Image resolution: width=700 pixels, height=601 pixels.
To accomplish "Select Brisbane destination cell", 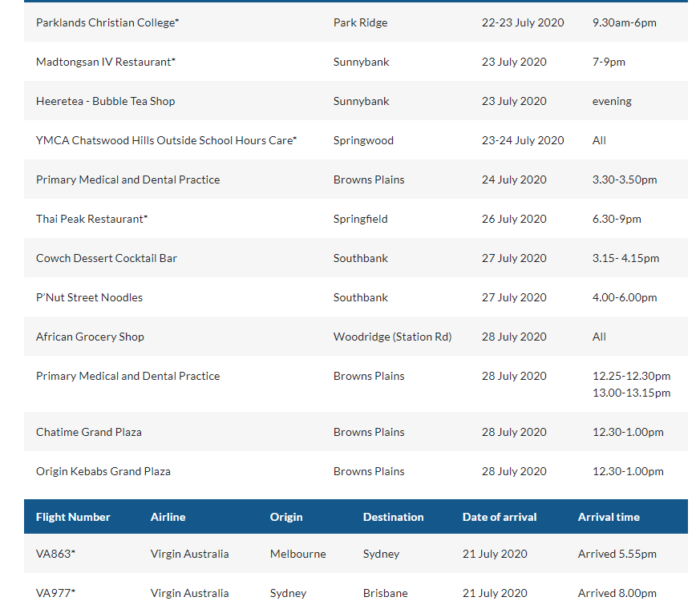I will pos(385,593).
